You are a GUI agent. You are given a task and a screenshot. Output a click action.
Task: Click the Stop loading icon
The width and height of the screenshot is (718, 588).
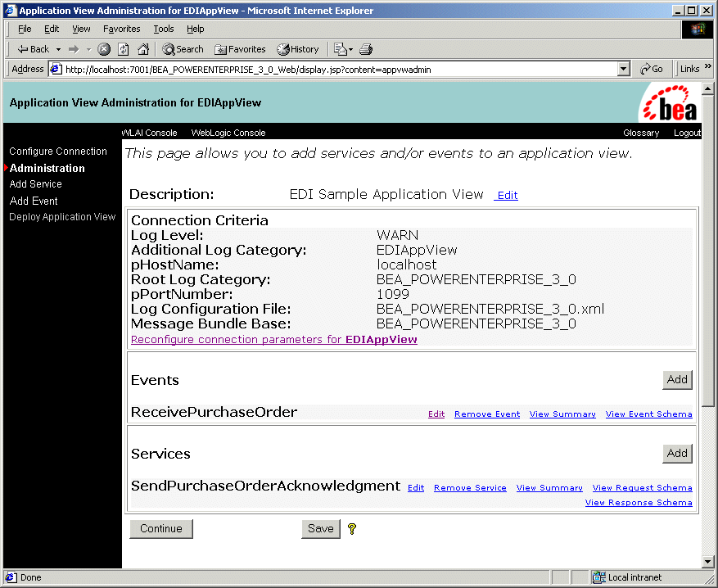click(x=105, y=49)
